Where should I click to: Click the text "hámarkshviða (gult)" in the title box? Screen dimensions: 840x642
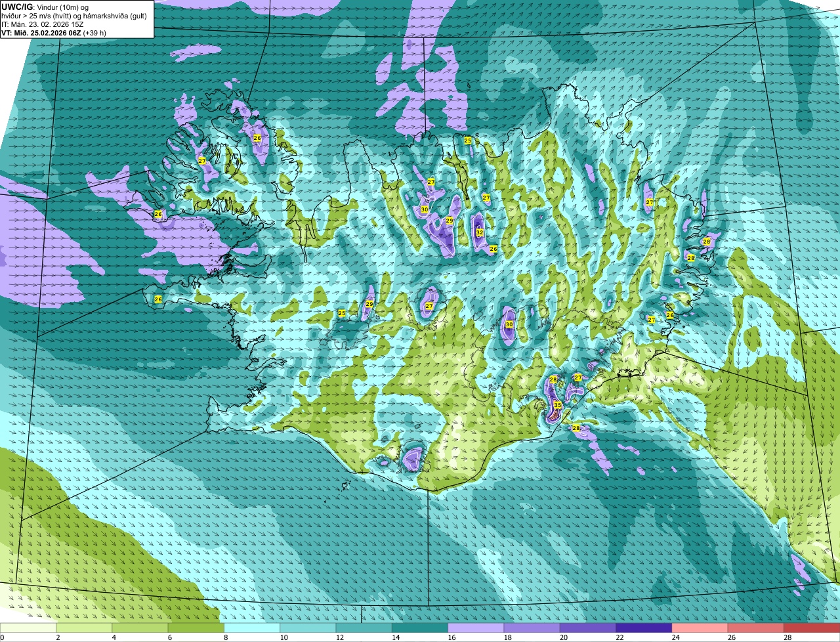pos(114,16)
